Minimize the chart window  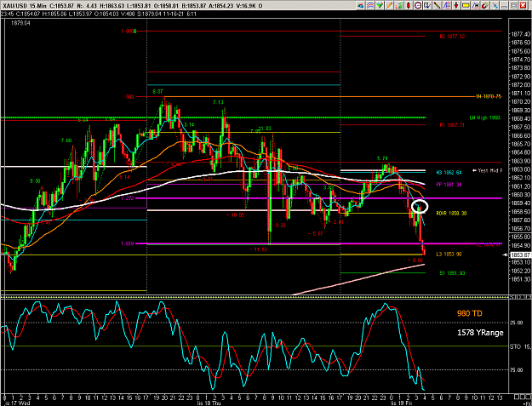tap(504, 5)
